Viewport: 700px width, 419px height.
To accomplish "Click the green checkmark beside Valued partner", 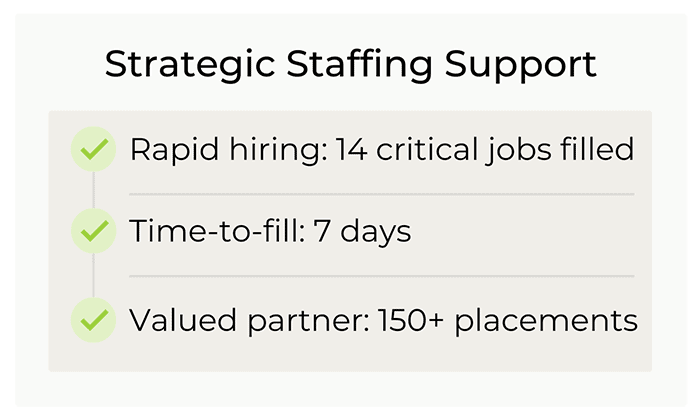I will click(94, 320).
